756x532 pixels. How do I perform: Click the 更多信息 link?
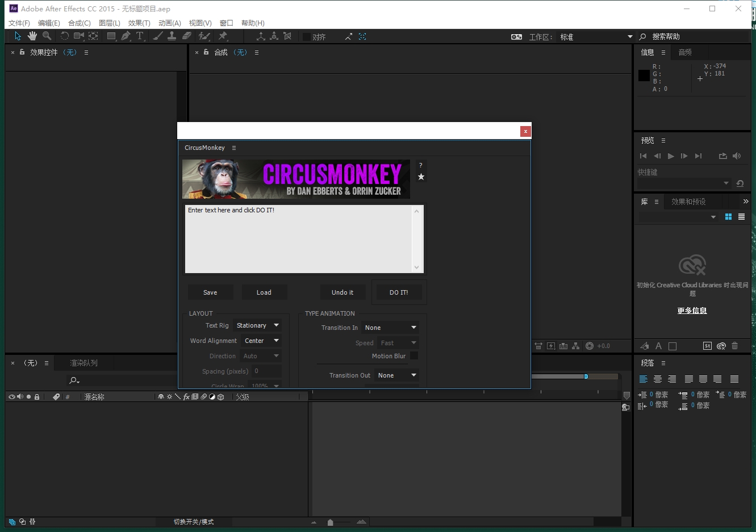click(692, 311)
